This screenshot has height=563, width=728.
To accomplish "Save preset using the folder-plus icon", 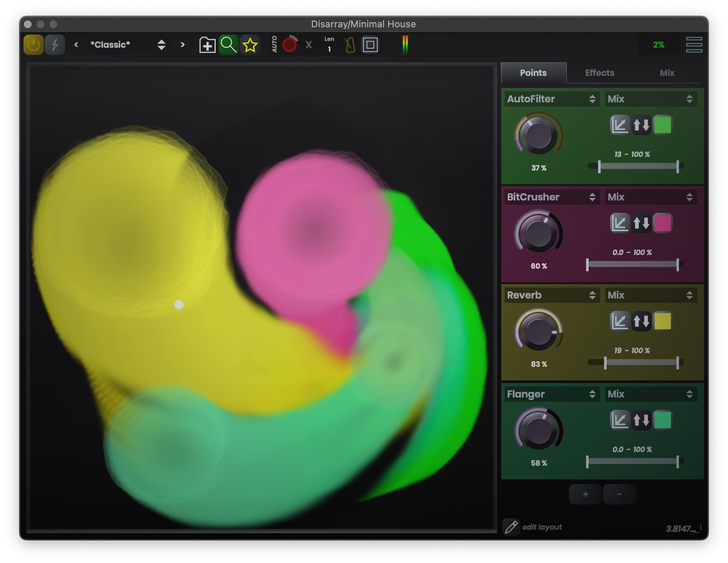I will 208,44.
